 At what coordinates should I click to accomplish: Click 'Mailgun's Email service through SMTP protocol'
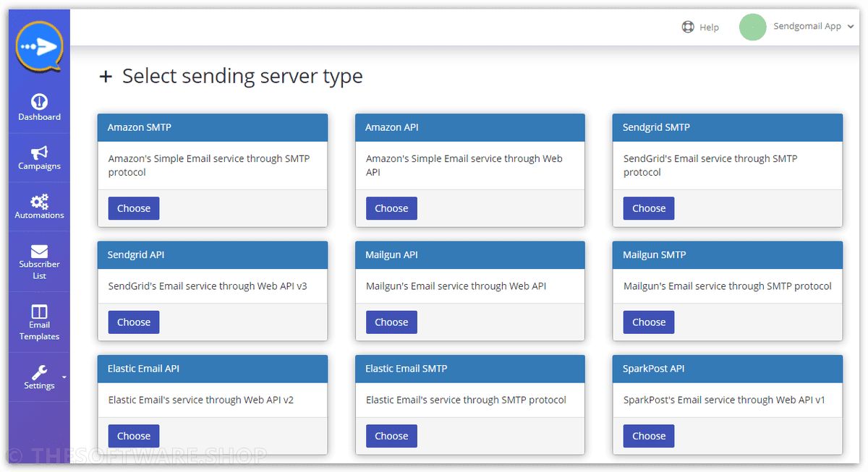pos(728,286)
